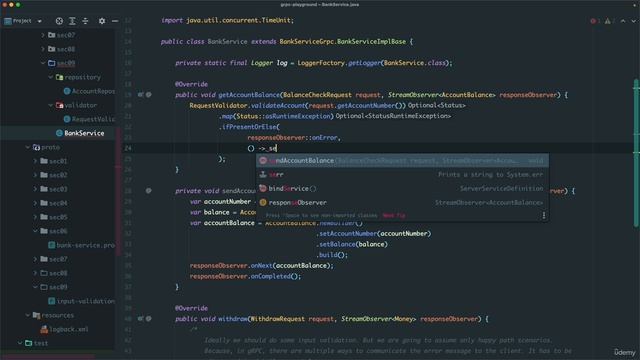Select the repository package folder
The height and width of the screenshot is (360, 640).
78,77
